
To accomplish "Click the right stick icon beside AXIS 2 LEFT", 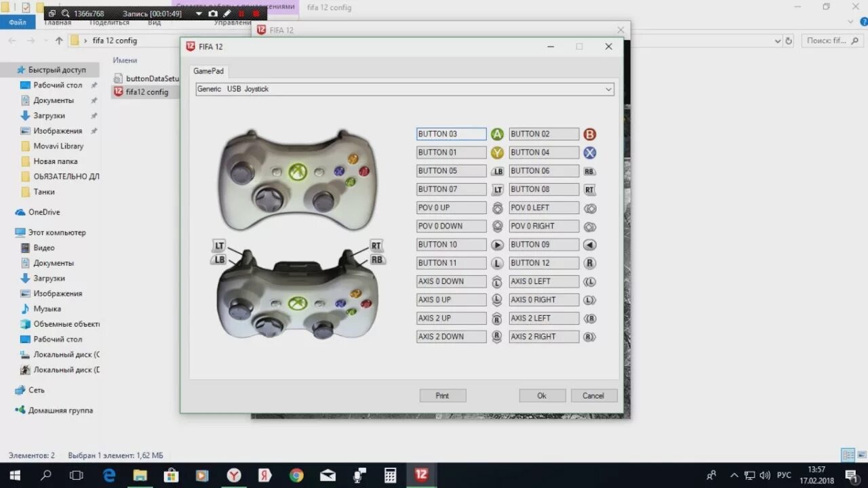I will coord(590,318).
